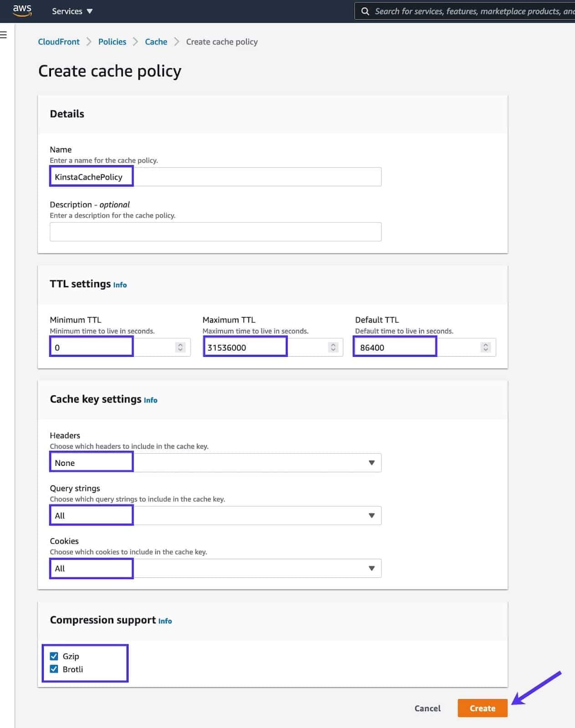This screenshot has height=728, width=575.
Task: Click the Description optional input field
Action: coord(215,232)
